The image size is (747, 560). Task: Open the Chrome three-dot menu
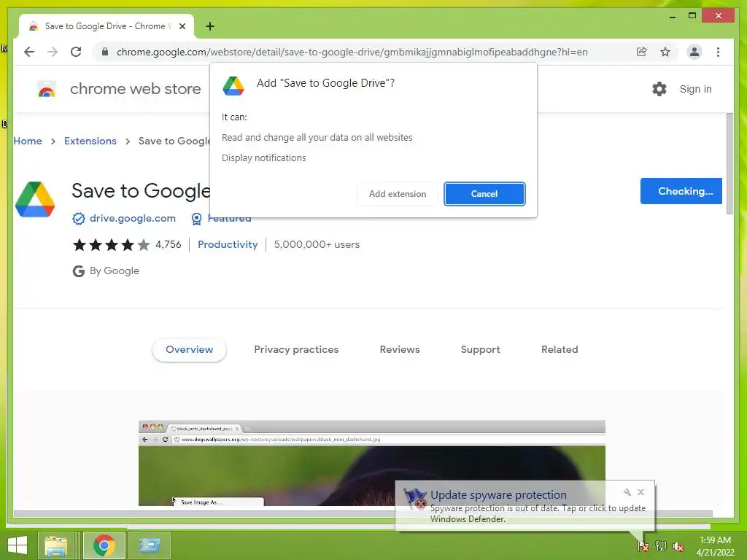point(718,52)
